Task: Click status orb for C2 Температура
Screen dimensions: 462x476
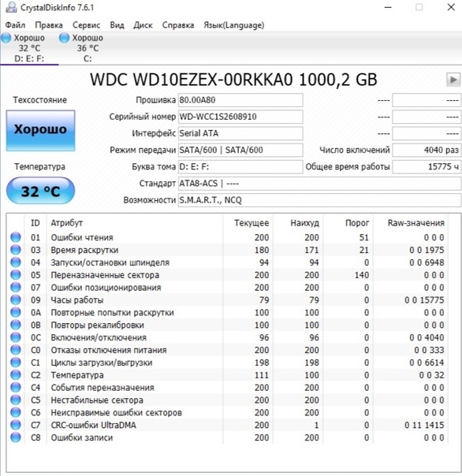Action: [x=16, y=375]
